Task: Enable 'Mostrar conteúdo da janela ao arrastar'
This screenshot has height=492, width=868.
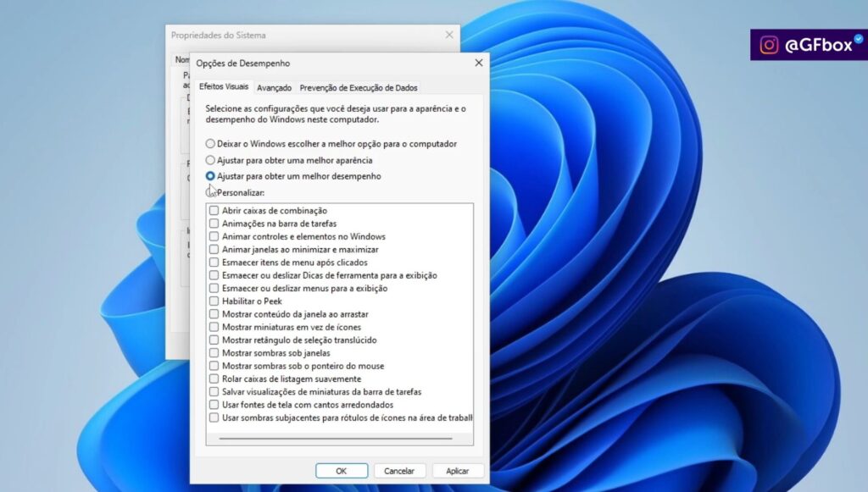Action: [214, 314]
